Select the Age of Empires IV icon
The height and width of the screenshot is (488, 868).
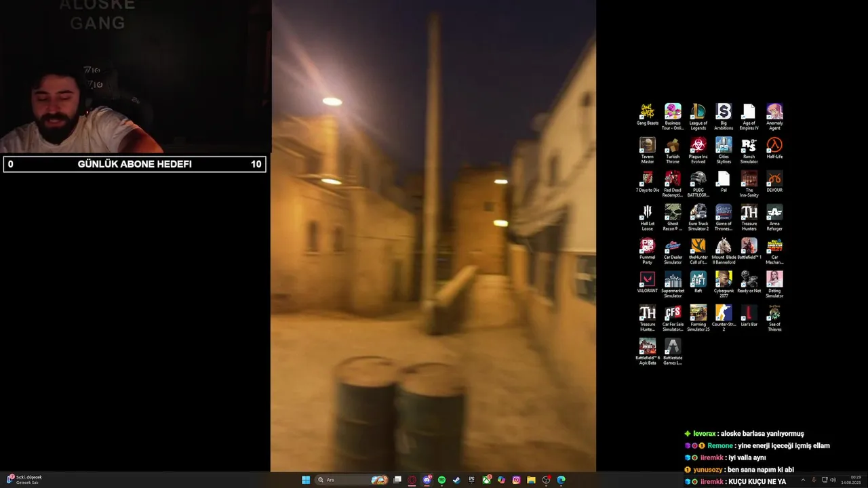coord(749,117)
